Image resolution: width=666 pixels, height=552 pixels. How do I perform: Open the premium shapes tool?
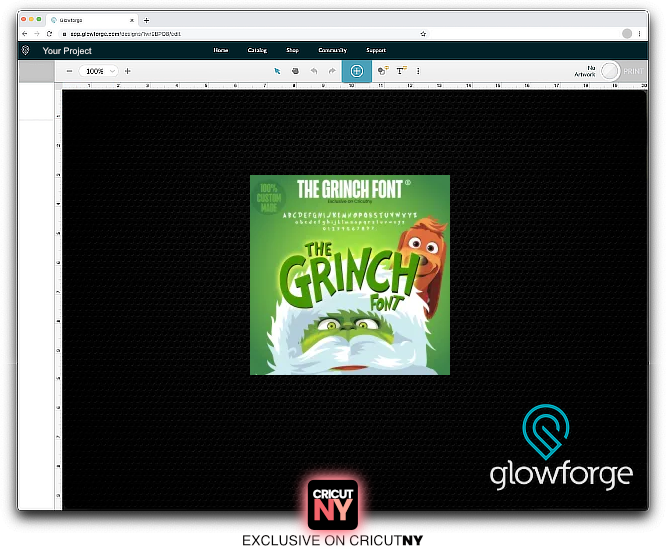383,71
